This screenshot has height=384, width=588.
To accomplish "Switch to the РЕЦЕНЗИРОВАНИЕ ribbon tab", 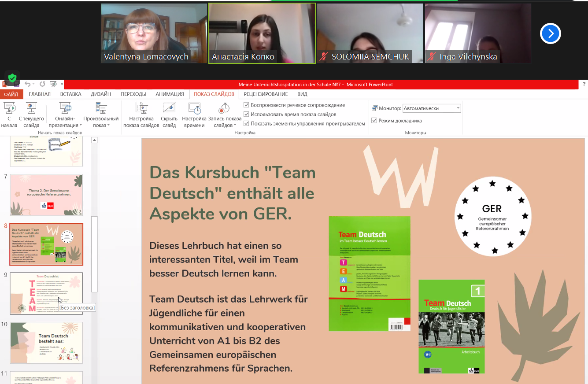I will point(266,94).
